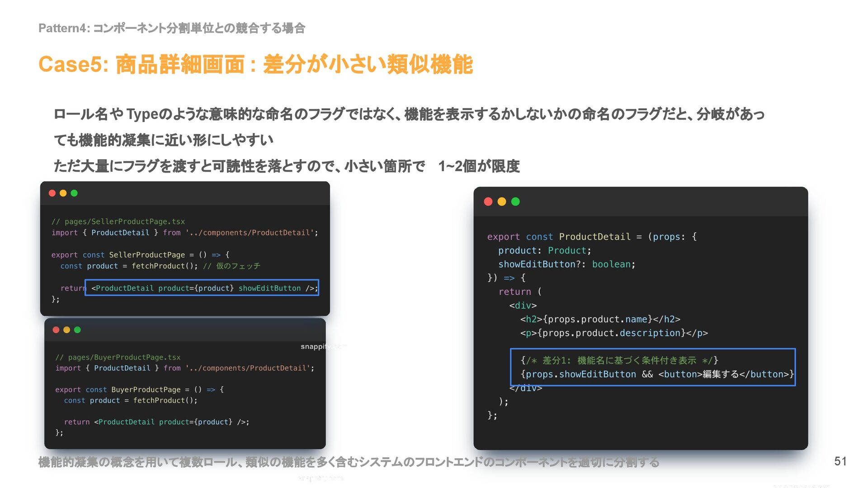Viewport: 868px width, 488px height.
Task: Click the pages/BuyerProductPage.tsx comment line
Action: point(118,357)
